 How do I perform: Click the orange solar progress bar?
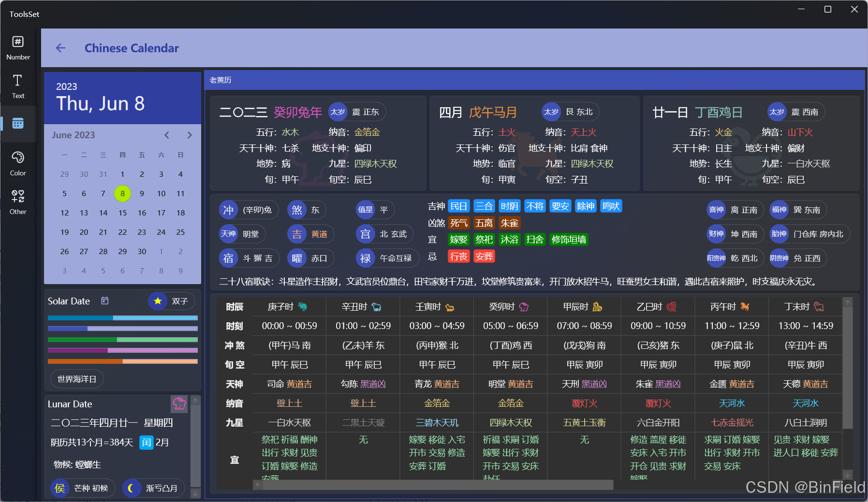123,361
